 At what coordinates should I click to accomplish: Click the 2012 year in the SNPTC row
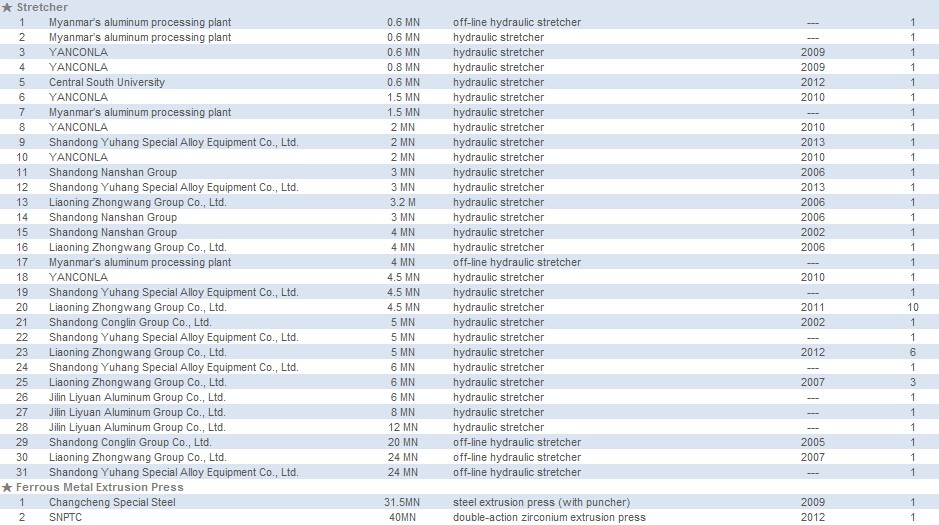(813, 517)
